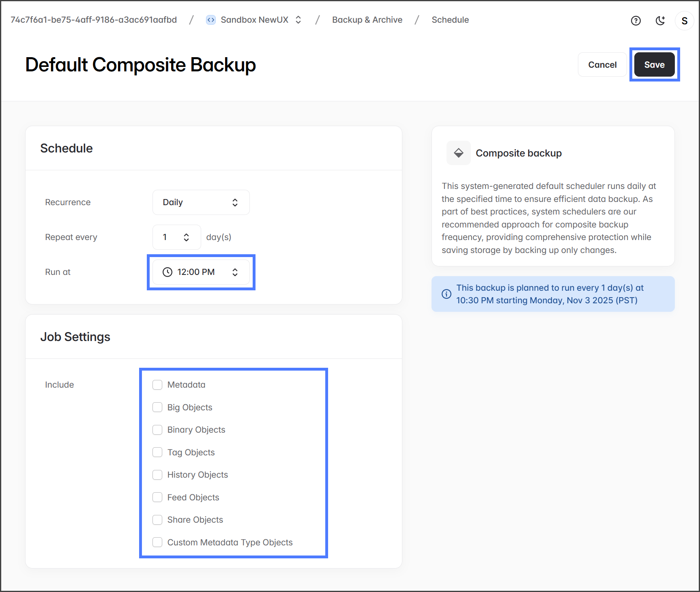Open the help question mark icon
Image resolution: width=700 pixels, height=592 pixels.
click(636, 21)
